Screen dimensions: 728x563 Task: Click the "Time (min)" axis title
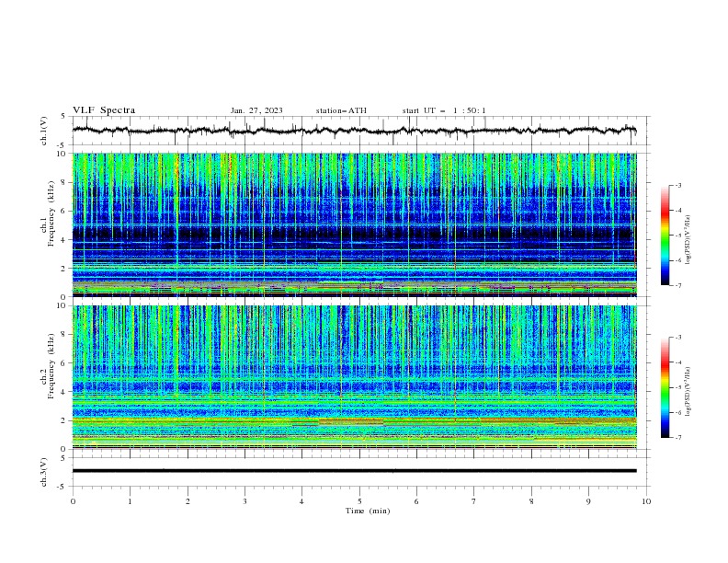368,511
